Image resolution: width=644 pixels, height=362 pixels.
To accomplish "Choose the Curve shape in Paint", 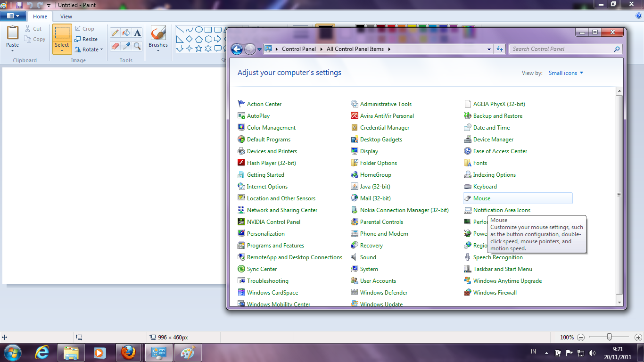I will tap(189, 30).
